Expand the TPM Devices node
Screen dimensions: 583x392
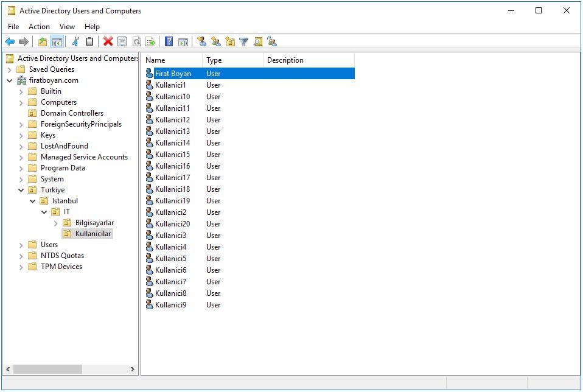point(21,267)
